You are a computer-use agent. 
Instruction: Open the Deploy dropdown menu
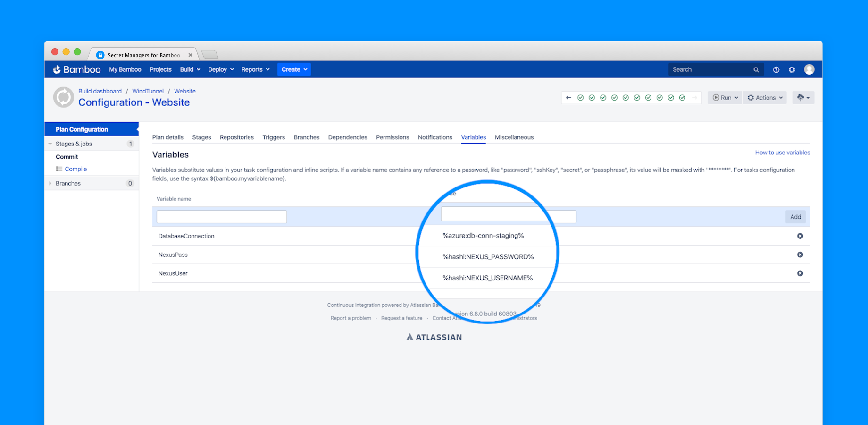pos(221,69)
